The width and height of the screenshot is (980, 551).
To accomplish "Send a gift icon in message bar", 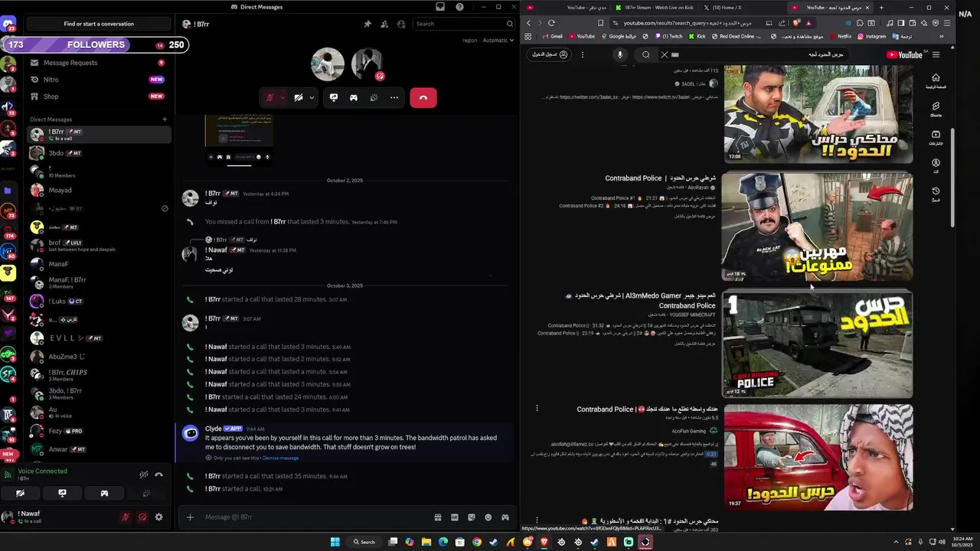I will (x=438, y=517).
